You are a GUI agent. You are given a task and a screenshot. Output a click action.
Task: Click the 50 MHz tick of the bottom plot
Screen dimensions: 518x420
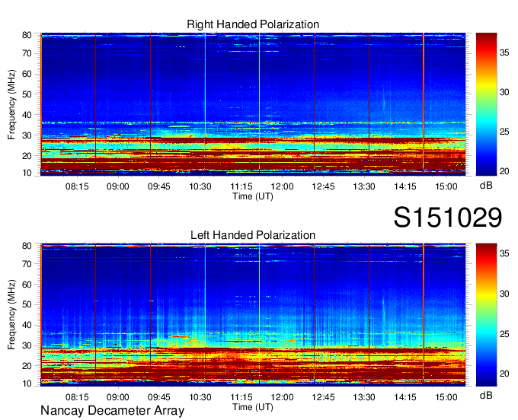[x=27, y=304]
